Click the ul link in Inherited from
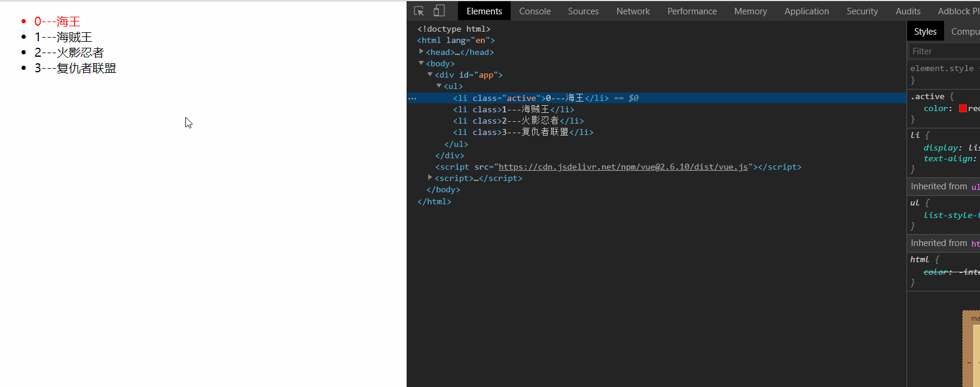Screen dimensions: 980x387 click(975, 187)
